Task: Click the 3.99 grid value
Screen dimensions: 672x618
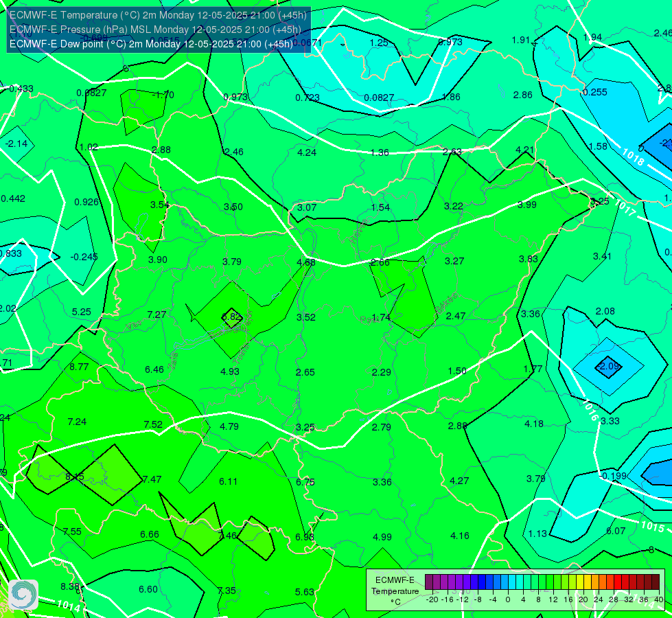Action: (x=527, y=205)
